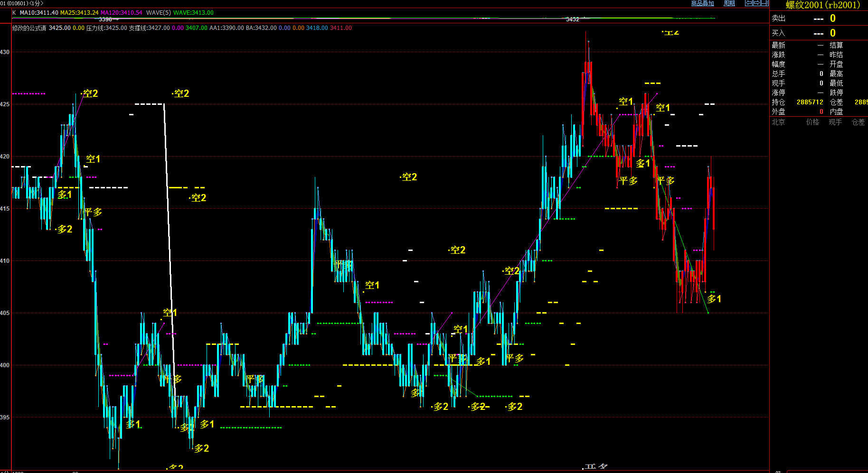Click the 北京 time column header

778,122
